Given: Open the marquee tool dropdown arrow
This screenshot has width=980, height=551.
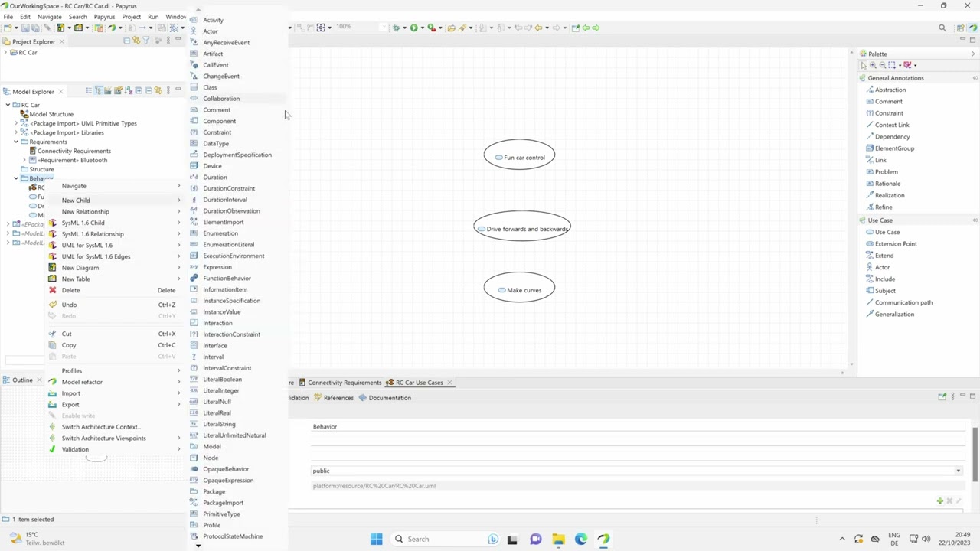Looking at the screenshot, I should click(899, 65).
